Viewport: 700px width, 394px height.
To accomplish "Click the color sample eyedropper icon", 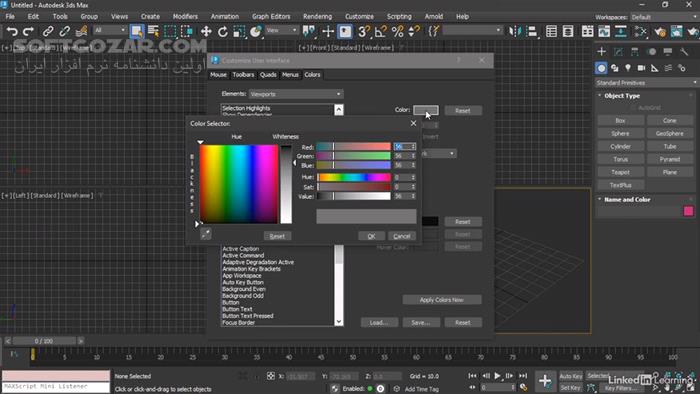I will click(x=206, y=233).
